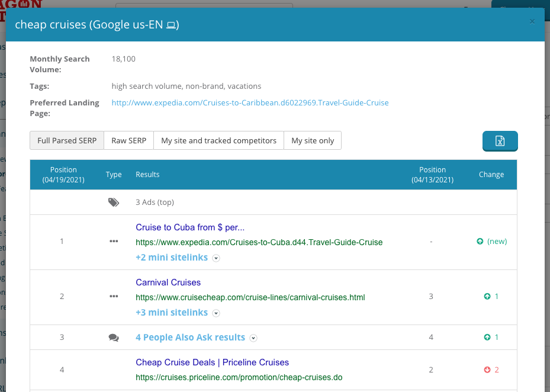
Task: Click the green up arrow for People Also Ask
Action: pyautogui.click(x=486, y=336)
